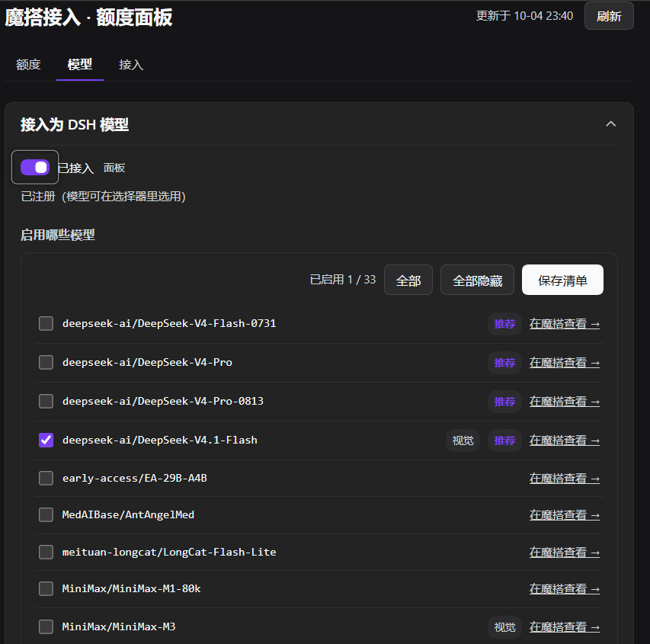Uncheck the DeepSeek-V4.1-Flash checkbox
Screen dimensions: 650x644
pyautogui.click(x=46, y=440)
